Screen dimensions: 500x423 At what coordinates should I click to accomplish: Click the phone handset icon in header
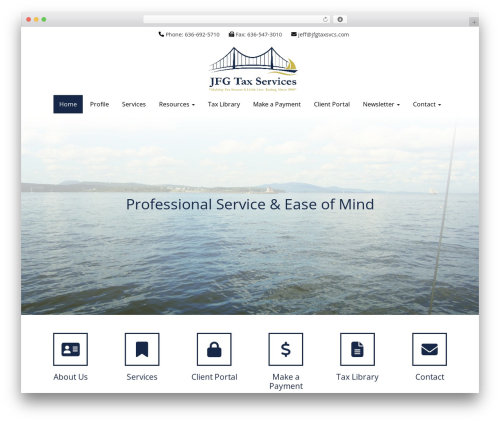pyautogui.click(x=161, y=34)
